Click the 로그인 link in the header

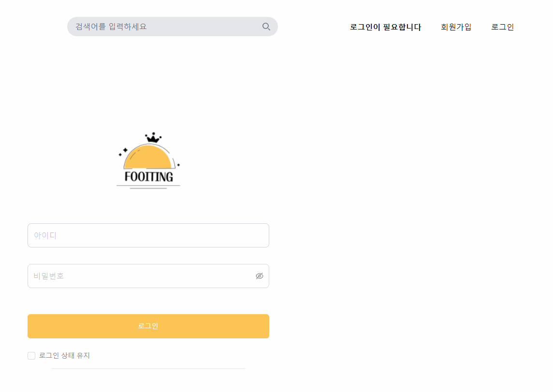503,27
